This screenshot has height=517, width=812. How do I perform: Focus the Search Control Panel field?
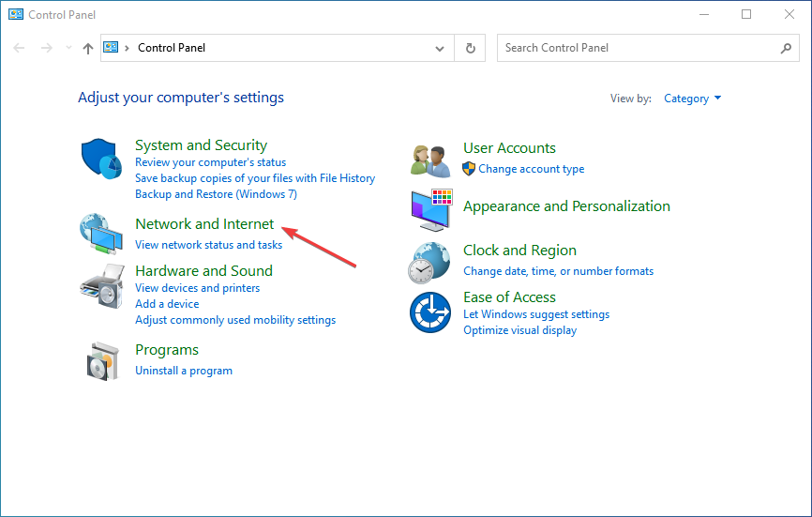coord(648,48)
